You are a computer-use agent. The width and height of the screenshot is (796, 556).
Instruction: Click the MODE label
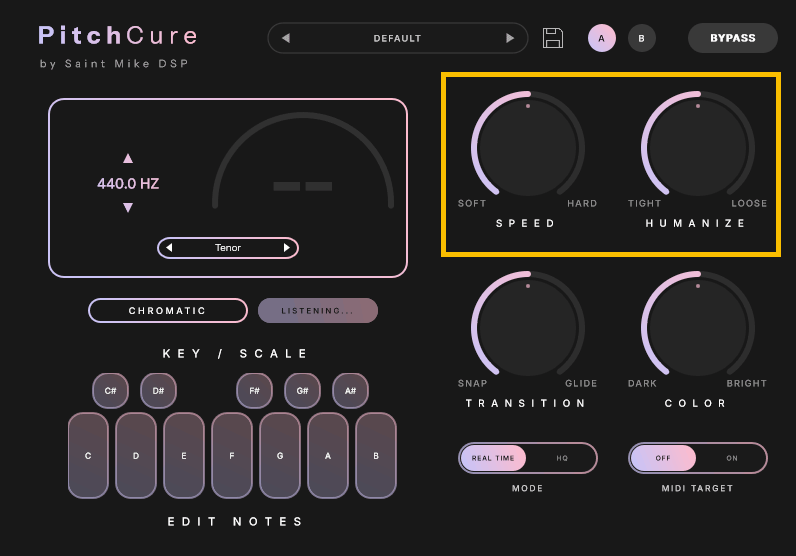tap(527, 488)
